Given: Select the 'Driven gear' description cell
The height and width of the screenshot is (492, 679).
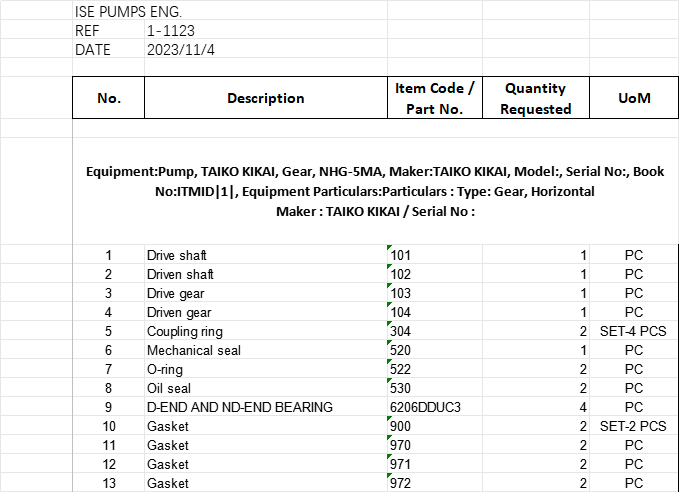Looking at the screenshot, I should [265, 312].
